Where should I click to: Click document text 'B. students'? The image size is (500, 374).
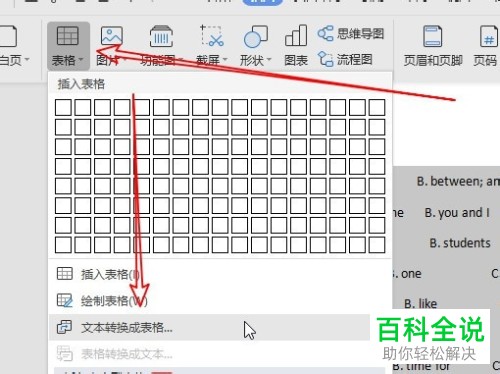click(460, 243)
